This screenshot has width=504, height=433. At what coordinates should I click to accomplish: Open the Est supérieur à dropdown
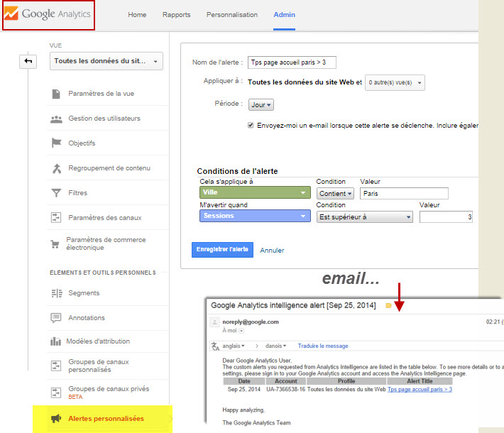(364, 217)
